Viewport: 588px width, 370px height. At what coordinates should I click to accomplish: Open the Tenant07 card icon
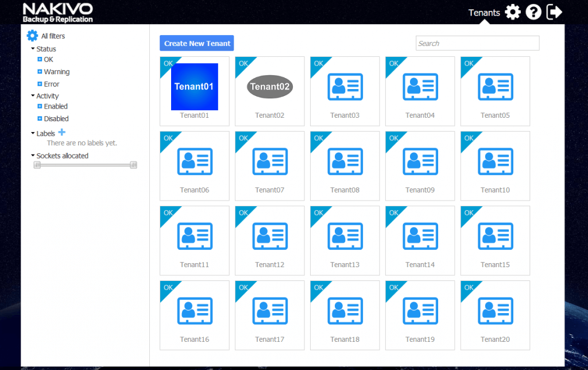click(x=270, y=161)
